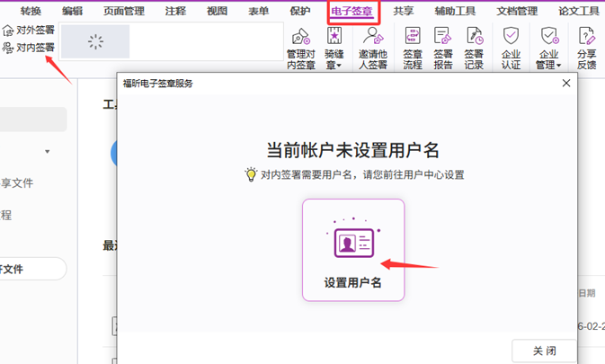The height and width of the screenshot is (364, 605).
Task: View the 签署报告 report
Action: tap(443, 49)
